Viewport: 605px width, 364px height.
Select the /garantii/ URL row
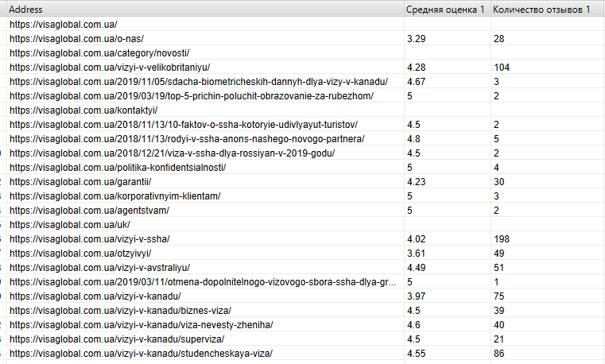pos(80,182)
